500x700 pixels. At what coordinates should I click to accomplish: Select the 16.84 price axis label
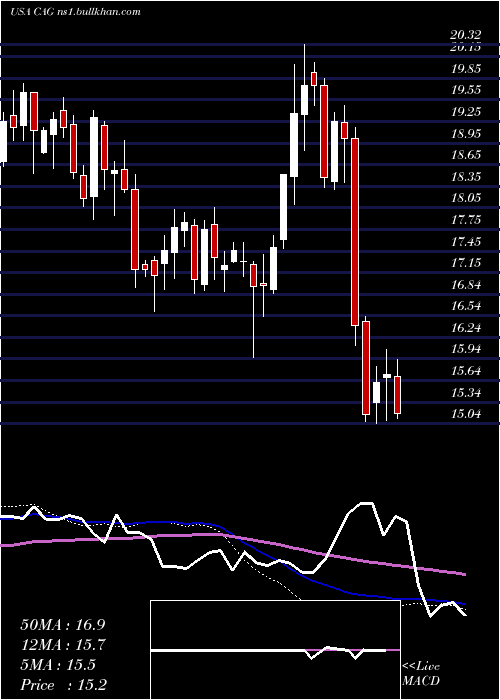[x=466, y=284]
